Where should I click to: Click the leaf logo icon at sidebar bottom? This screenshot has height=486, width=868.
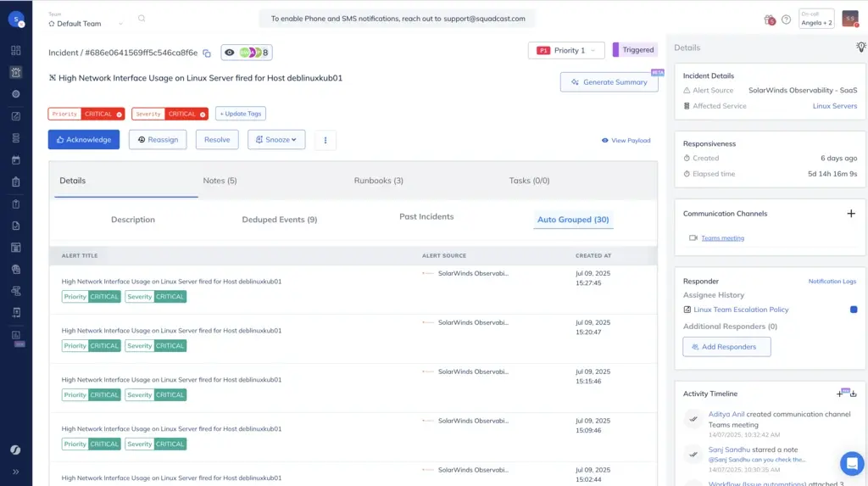pyautogui.click(x=15, y=450)
